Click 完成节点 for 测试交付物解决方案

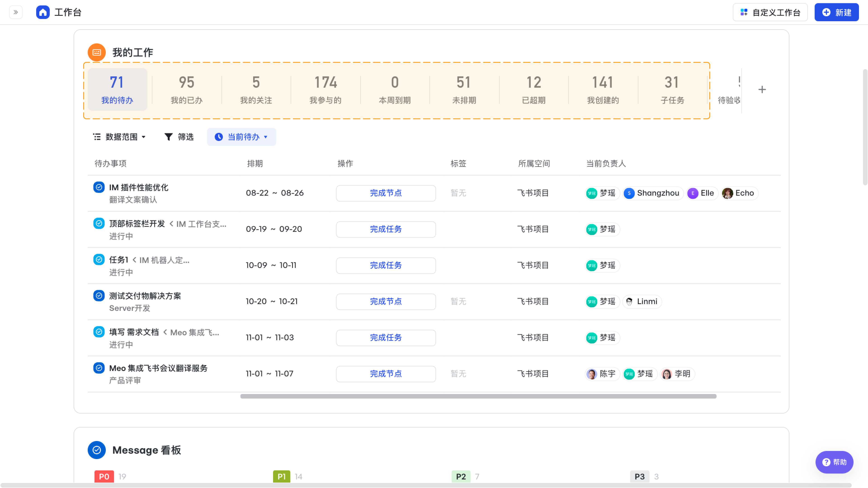coord(386,302)
